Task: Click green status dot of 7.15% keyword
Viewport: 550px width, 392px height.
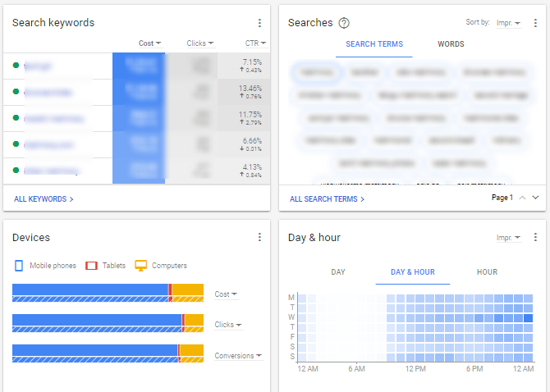Action: (x=16, y=65)
